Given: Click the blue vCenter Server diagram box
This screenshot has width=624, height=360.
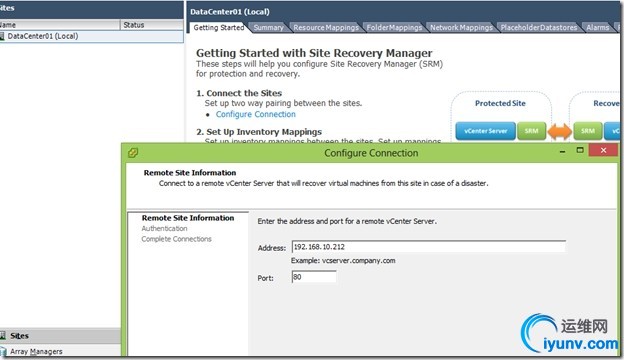Looking at the screenshot, I should click(x=485, y=131).
